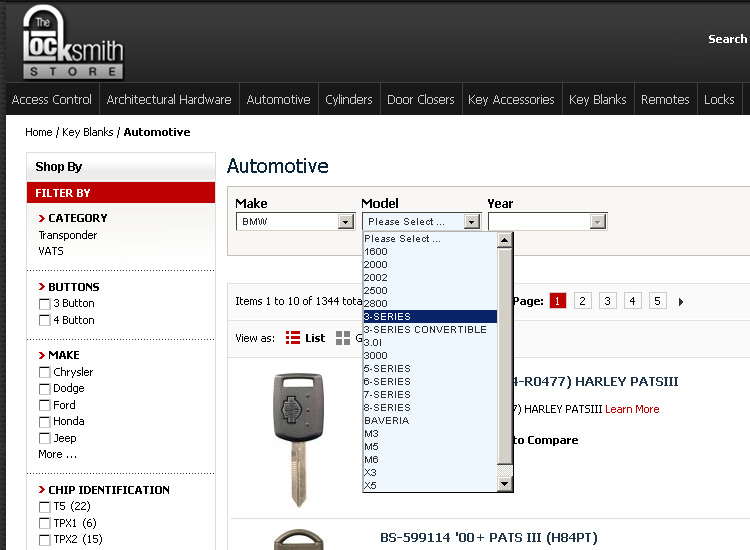Tick the Dodge make checkbox

click(44, 389)
